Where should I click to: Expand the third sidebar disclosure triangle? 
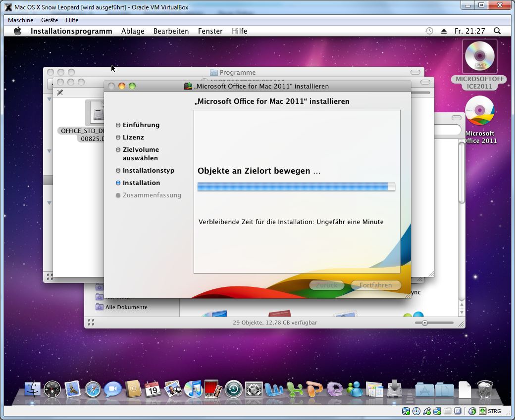pyautogui.click(x=49, y=203)
